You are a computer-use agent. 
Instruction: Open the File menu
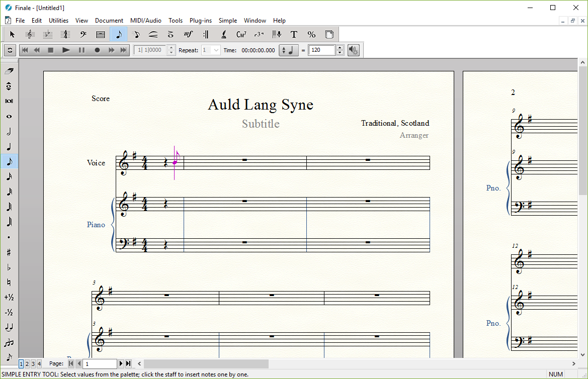[x=20, y=21]
